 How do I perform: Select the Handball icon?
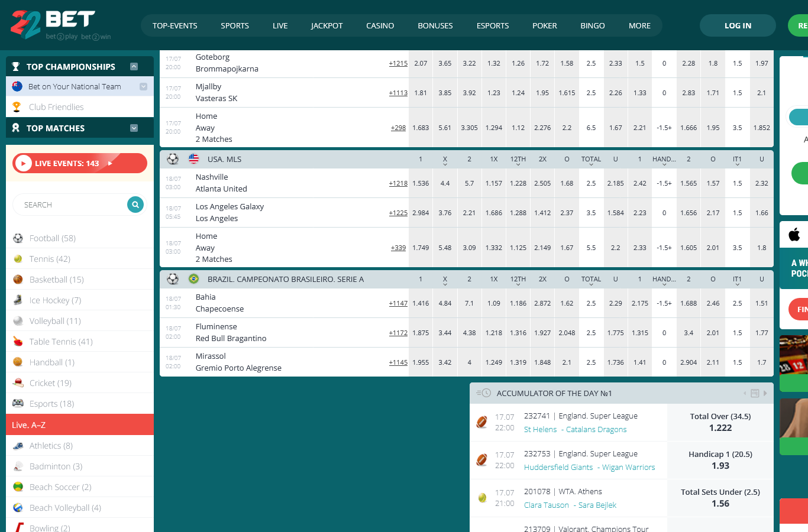[x=18, y=362]
